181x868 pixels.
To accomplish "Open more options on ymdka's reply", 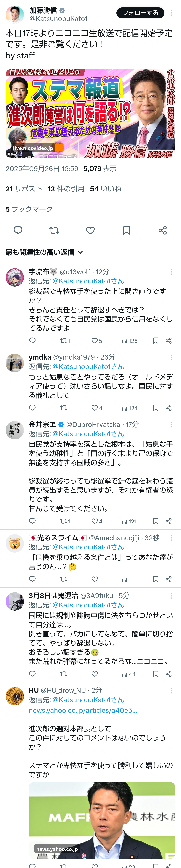I will click(x=172, y=357).
